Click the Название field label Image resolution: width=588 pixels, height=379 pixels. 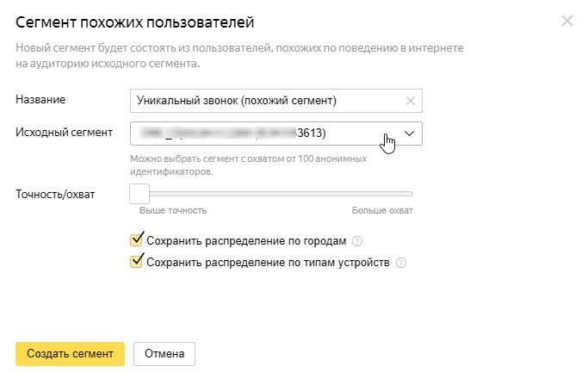click(41, 100)
